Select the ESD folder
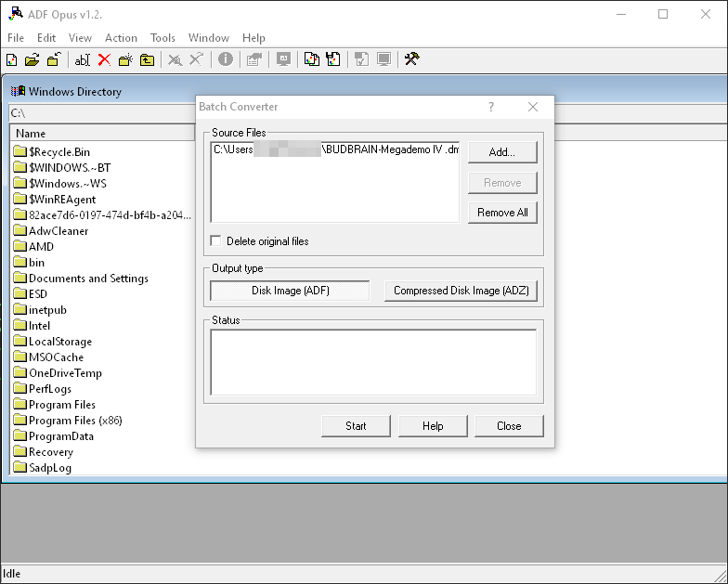728x584 pixels. [30, 293]
